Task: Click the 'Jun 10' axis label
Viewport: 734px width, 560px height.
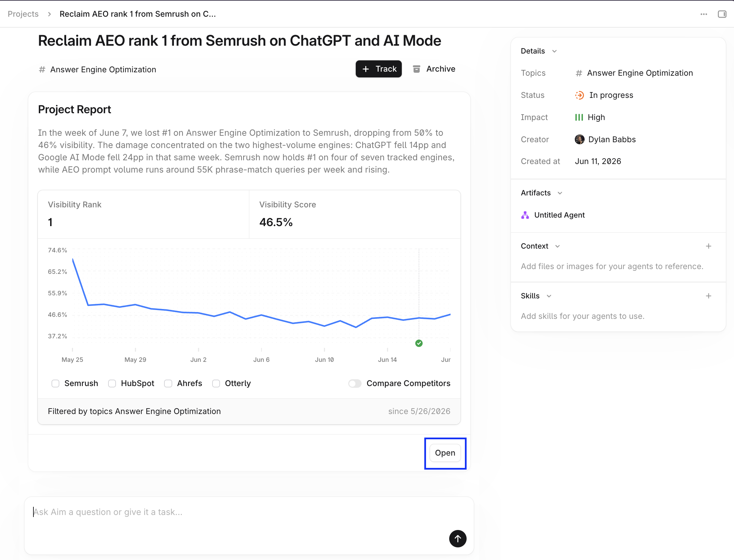Action: (x=324, y=360)
